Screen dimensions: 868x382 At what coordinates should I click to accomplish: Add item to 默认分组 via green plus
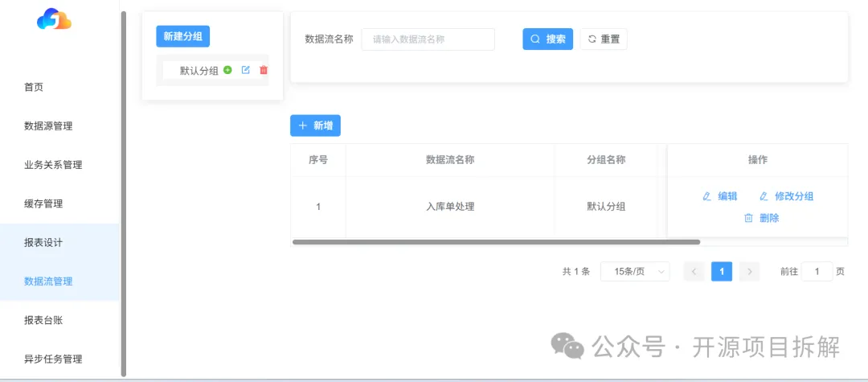coord(227,70)
